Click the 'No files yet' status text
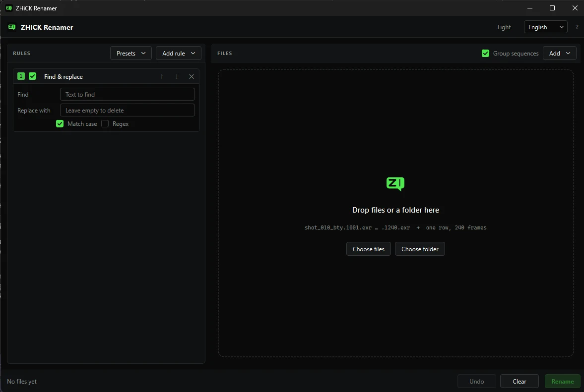Screen dimensions: 584x392 click(22, 382)
